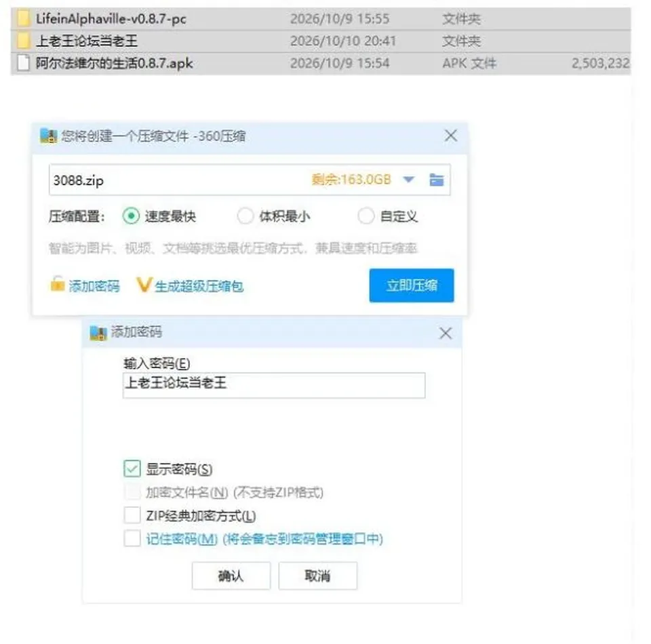The image size is (651, 644).
Task: Click the 2026/10/9 15:54 modified date
Action: [x=340, y=64]
